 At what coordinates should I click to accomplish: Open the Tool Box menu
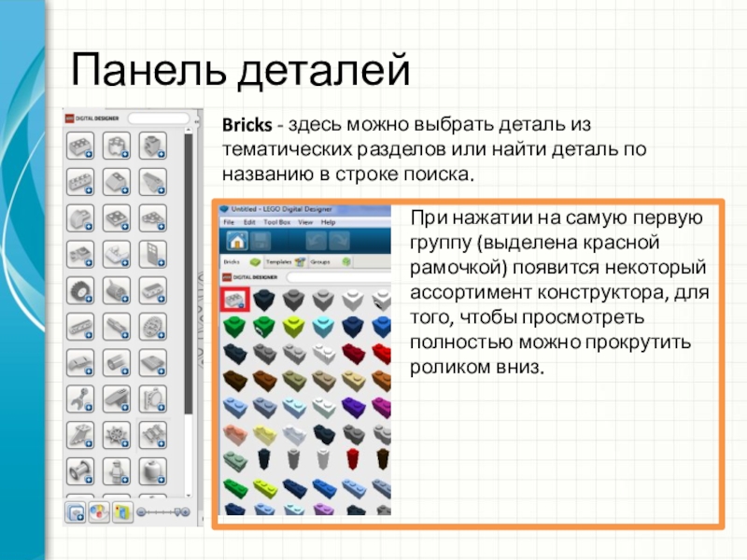279,222
